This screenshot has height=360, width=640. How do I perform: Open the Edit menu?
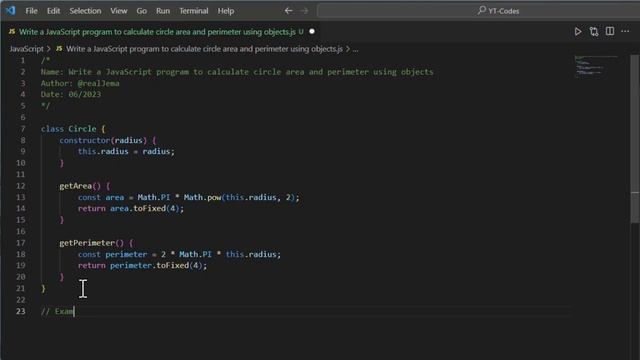53,11
